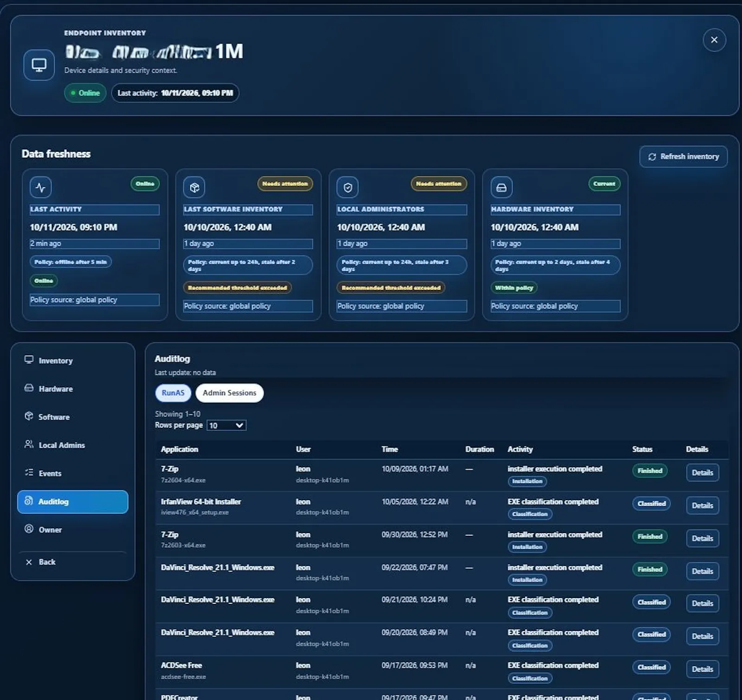Click the drive icon on Hardware Inventory card
Screen dimensions: 742x700
(x=501, y=187)
